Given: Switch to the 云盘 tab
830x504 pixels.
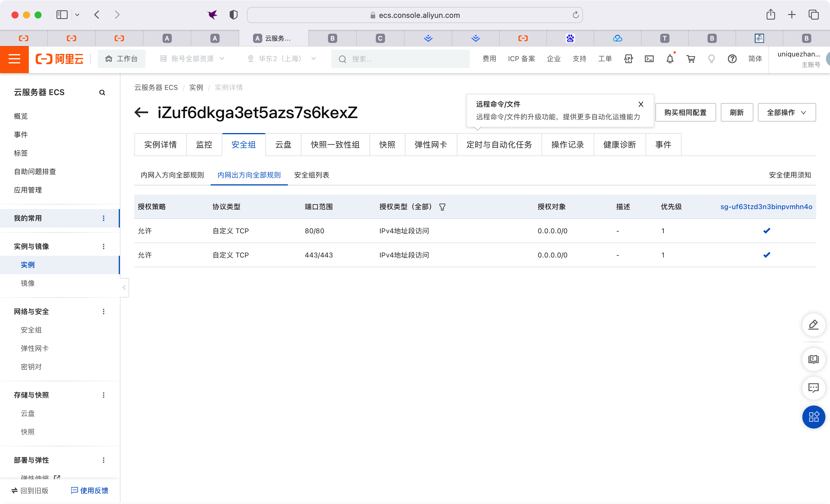Looking at the screenshot, I should pos(283,145).
